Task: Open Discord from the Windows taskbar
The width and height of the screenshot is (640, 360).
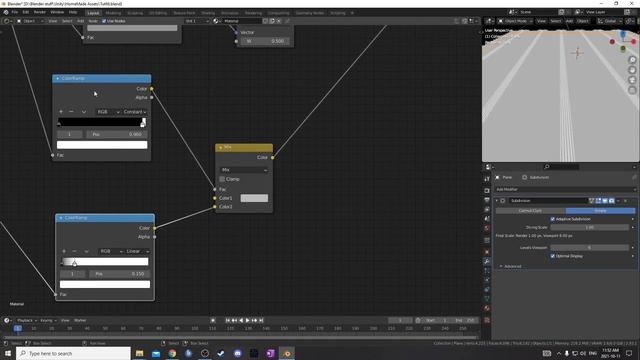Action: coord(238,353)
